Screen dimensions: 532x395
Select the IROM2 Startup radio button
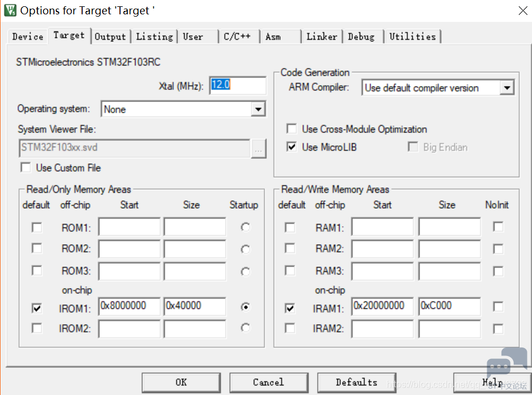245,328
